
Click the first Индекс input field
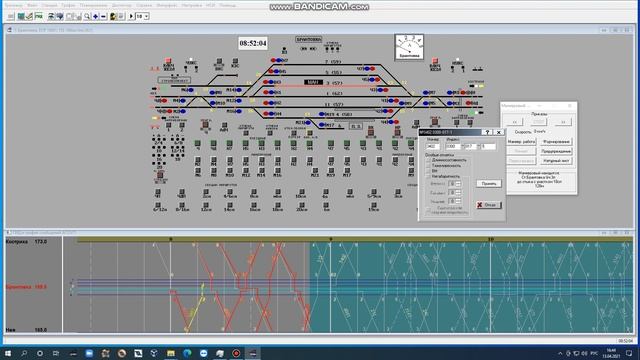(x=453, y=146)
